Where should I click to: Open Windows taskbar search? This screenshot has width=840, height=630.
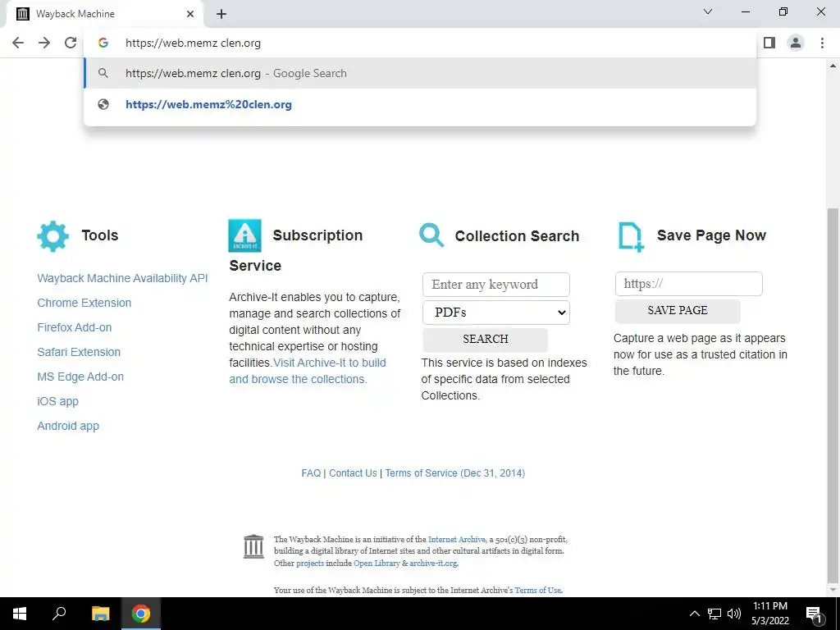pos(59,614)
